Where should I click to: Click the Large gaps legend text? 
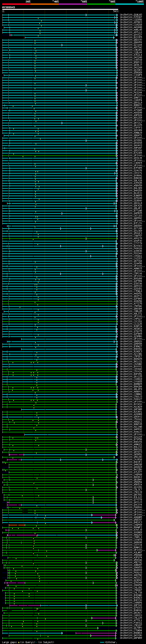28,642
